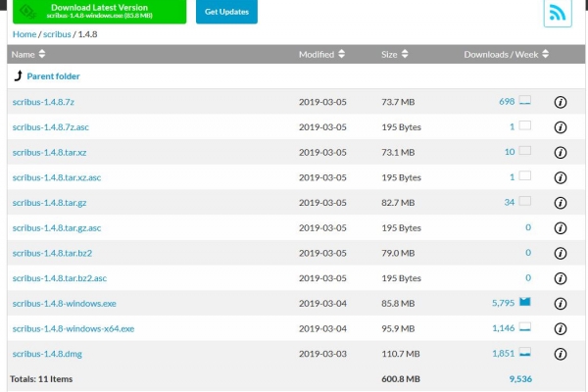Select the 2019-03-03 modified date
588x392 pixels.
click(322, 354)
